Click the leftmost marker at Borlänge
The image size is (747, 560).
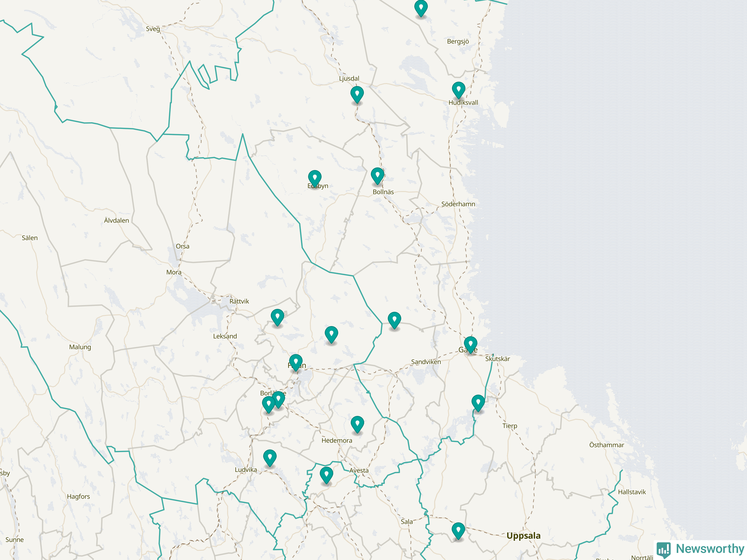pos(268,404)
